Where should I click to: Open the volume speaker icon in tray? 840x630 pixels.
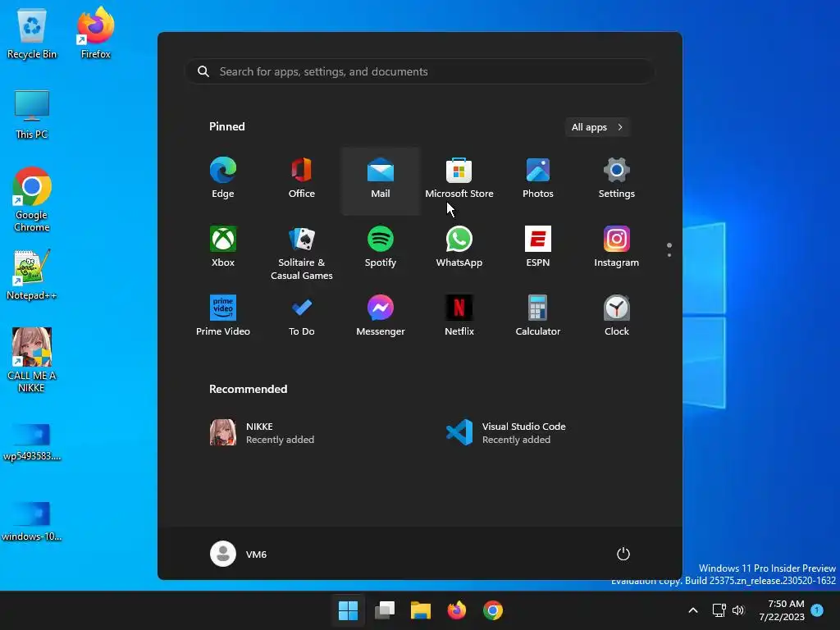click(738, 610)
